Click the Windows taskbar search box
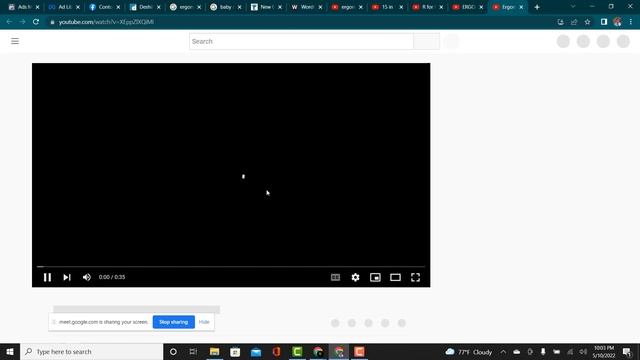Screen dimensions: 640x360 pyautogui.click(x=92, y=351)
